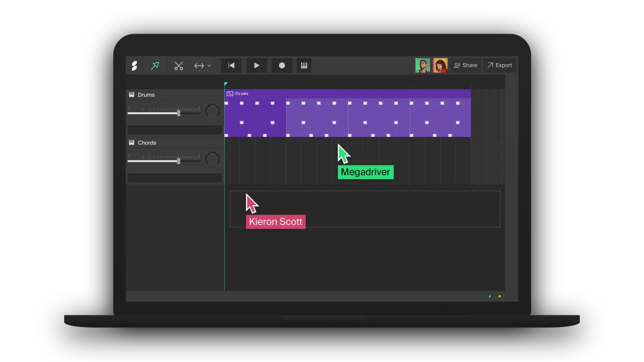
Task: Expand the Chords track header
Action: pyautogui.click(x=175, y=178)
